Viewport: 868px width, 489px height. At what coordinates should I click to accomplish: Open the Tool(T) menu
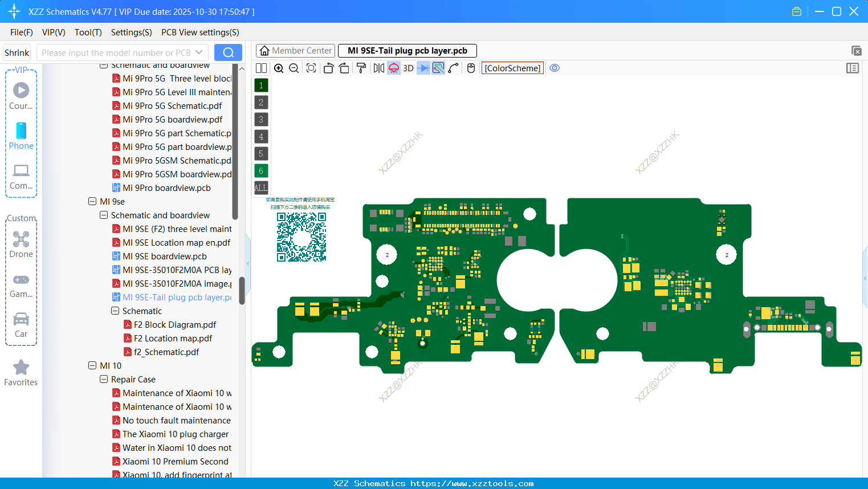pyautogui.click(x=88, y=32)
